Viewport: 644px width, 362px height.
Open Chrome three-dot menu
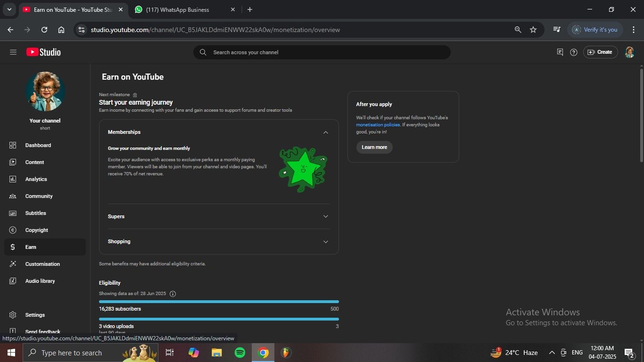coord(634,30)
